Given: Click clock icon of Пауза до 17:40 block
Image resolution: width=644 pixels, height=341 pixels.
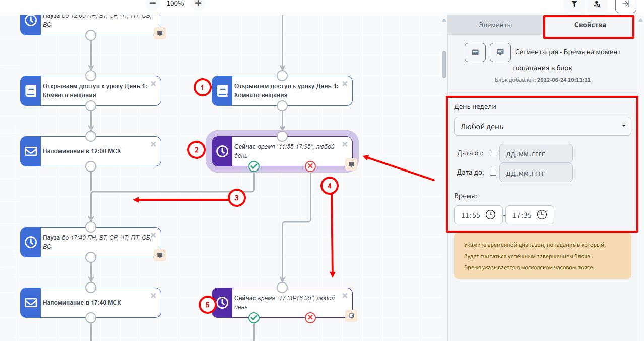Looking at the screenshot, I should [x=31, y=242].
